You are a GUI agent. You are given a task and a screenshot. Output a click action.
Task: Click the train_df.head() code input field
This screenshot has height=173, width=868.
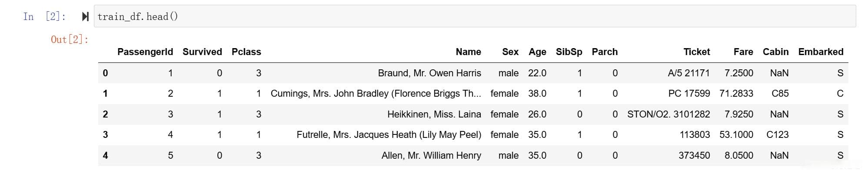click(475, 16)
